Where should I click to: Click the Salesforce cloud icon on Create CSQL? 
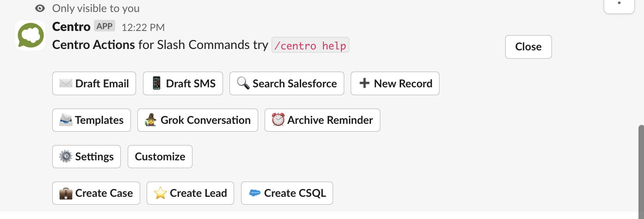255,193
